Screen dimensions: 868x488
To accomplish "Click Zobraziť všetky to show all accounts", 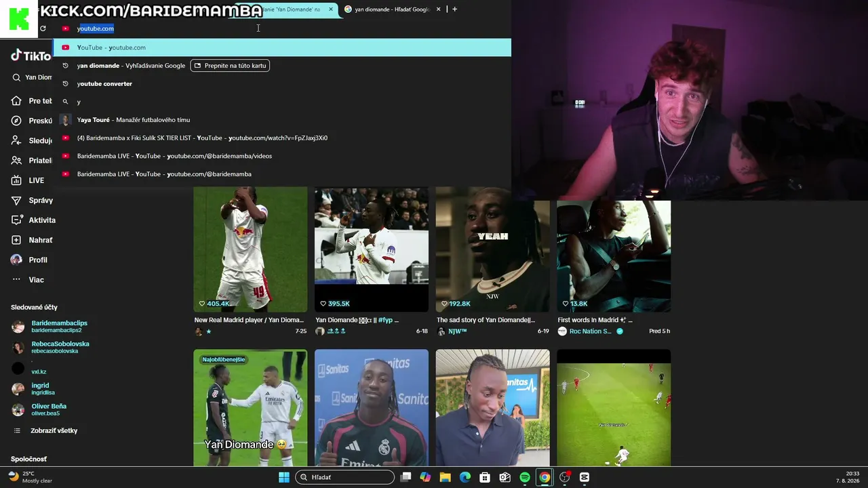I will pyautogui.click(x=45, y=430).
